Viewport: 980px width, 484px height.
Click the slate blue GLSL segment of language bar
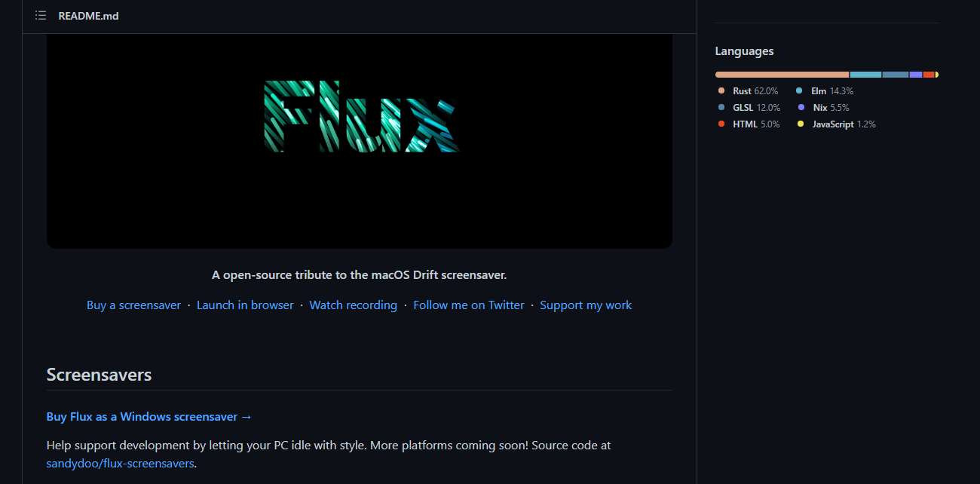pyautogui.click(x=896, y=75)
